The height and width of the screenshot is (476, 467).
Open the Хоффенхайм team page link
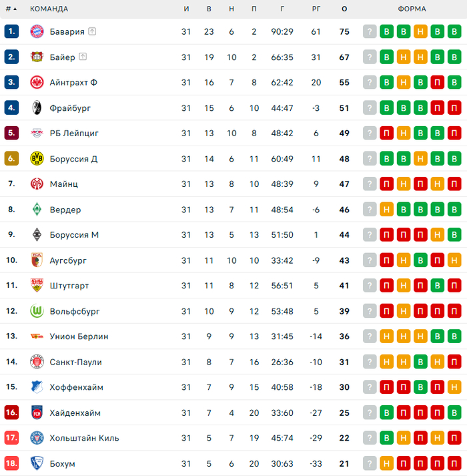pos(76,387)
